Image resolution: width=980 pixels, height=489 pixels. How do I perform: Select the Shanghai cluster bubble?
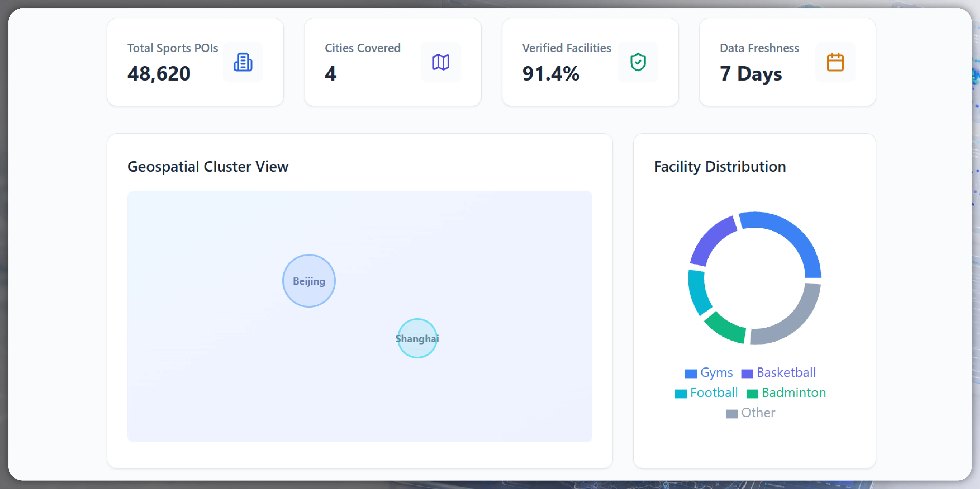[x=417, y=338]
